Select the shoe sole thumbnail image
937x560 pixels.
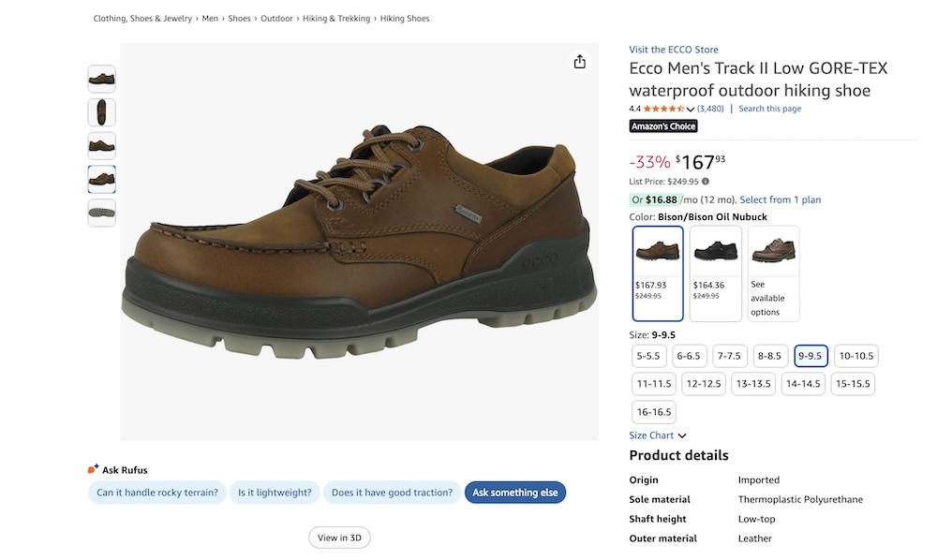point(101,213)
